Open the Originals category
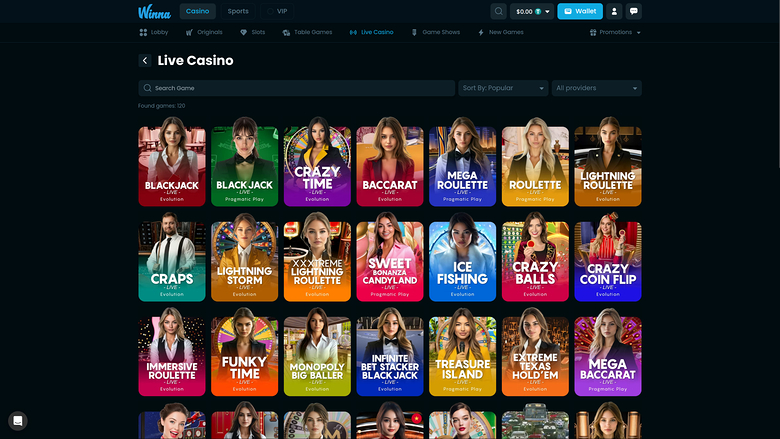 pyautogui.click(x=204, y=32)
